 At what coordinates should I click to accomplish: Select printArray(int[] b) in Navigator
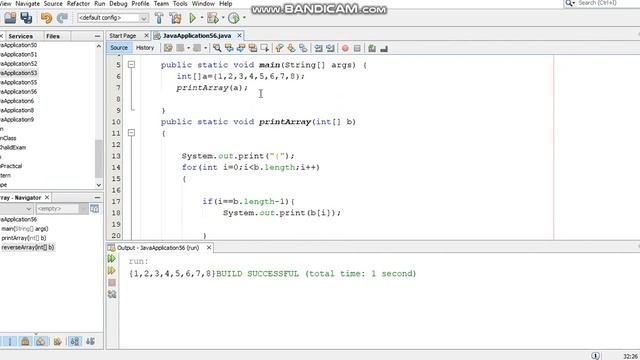[x=24, y=238]
